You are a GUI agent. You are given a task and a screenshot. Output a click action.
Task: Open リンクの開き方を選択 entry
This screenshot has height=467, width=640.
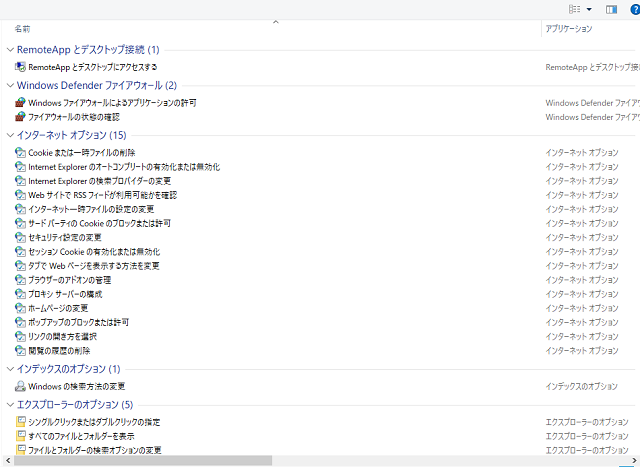[x=62, y=337]
